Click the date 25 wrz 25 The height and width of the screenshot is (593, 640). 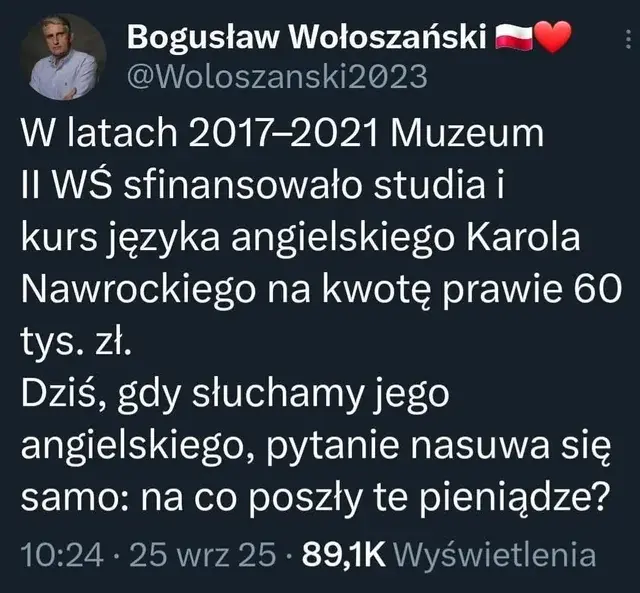click(202, 555)
